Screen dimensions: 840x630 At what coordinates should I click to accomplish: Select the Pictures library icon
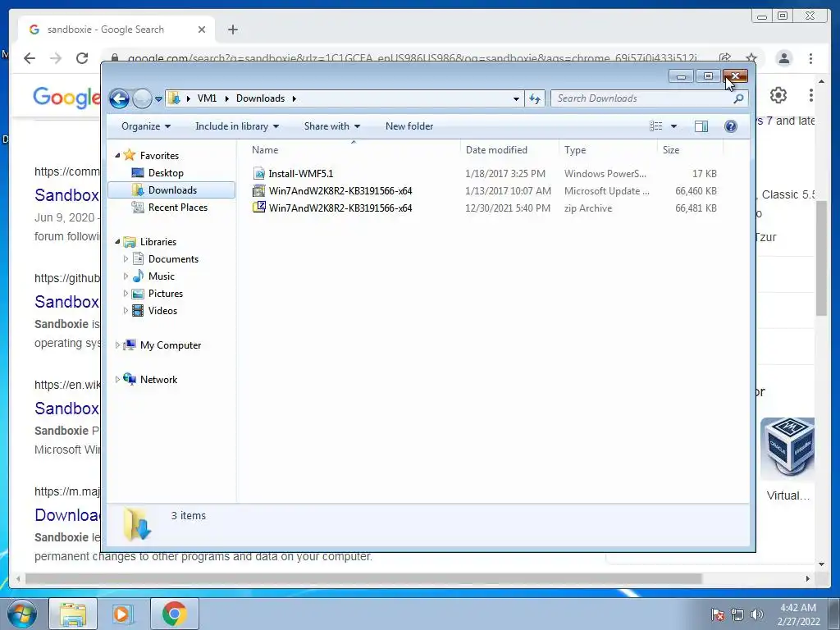[138, 294]
